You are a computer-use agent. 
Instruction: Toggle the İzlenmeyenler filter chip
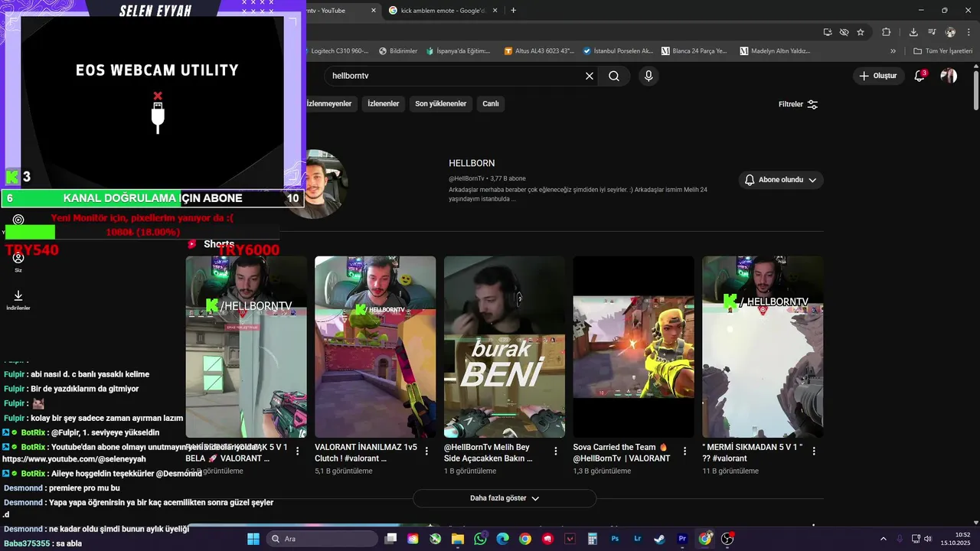coord(330,104)
